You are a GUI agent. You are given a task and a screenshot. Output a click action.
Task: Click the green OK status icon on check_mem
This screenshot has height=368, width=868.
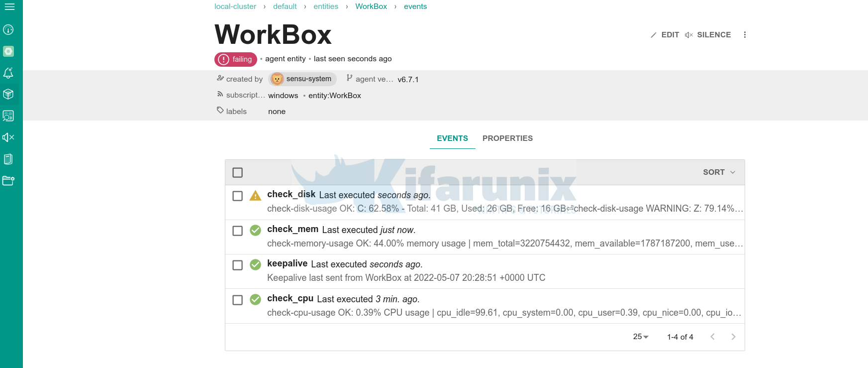[x=255, y=231]
